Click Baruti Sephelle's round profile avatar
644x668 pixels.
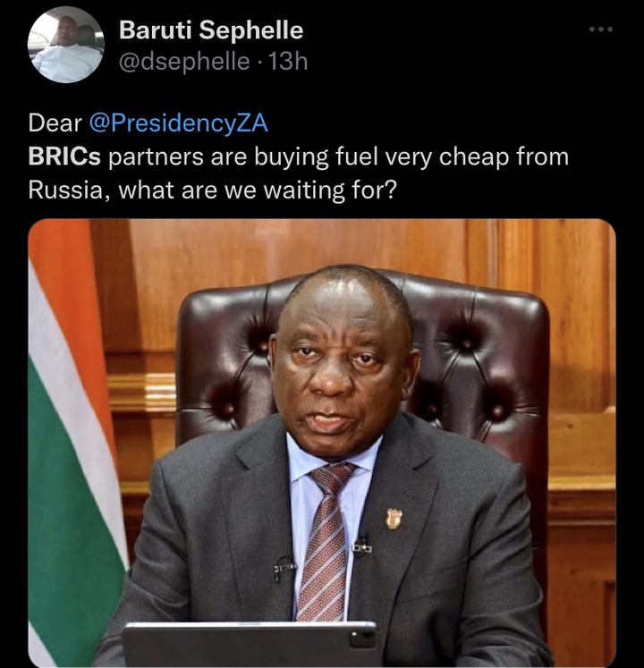[x=66, y=45]
